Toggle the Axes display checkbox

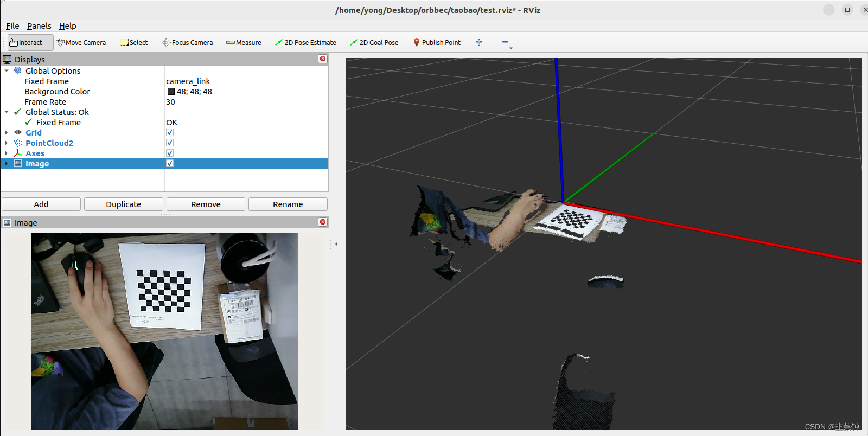click(170, 153)
